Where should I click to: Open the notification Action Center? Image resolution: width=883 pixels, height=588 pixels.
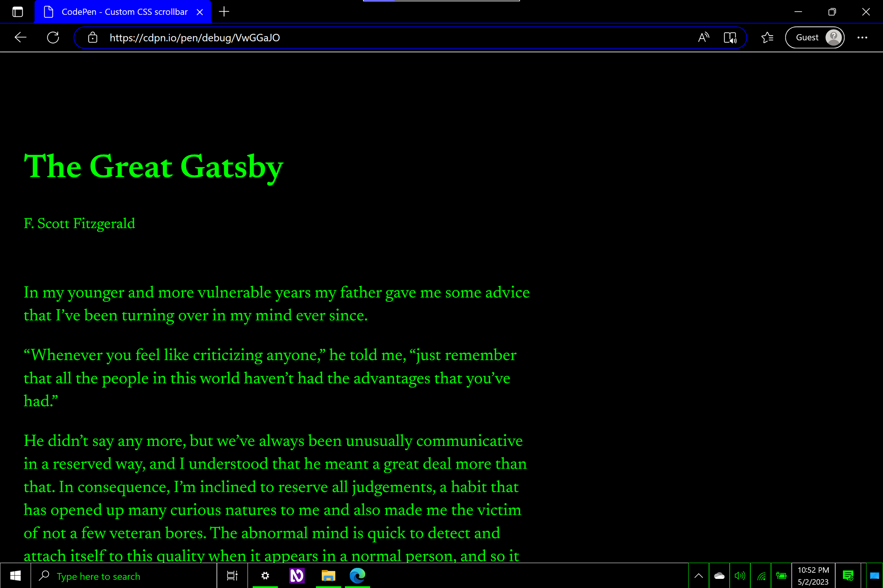(x=848, y=576)
